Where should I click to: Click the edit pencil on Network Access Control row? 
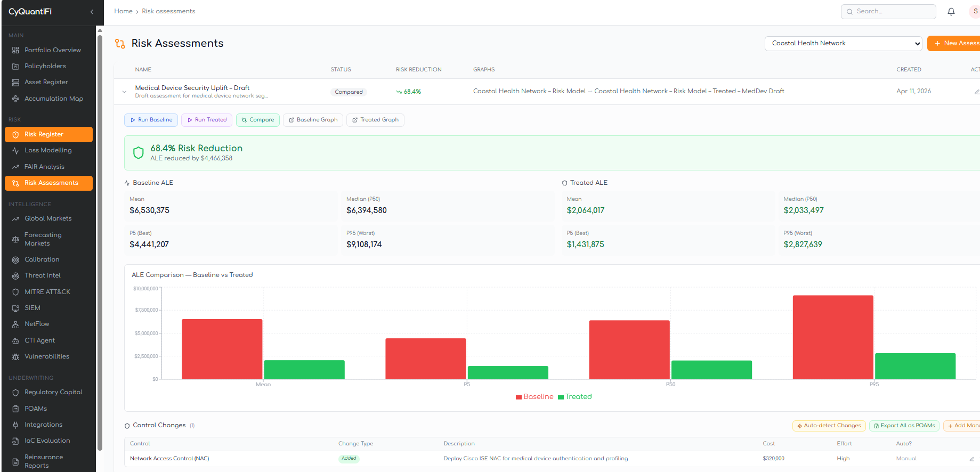(x=971, y=459)
